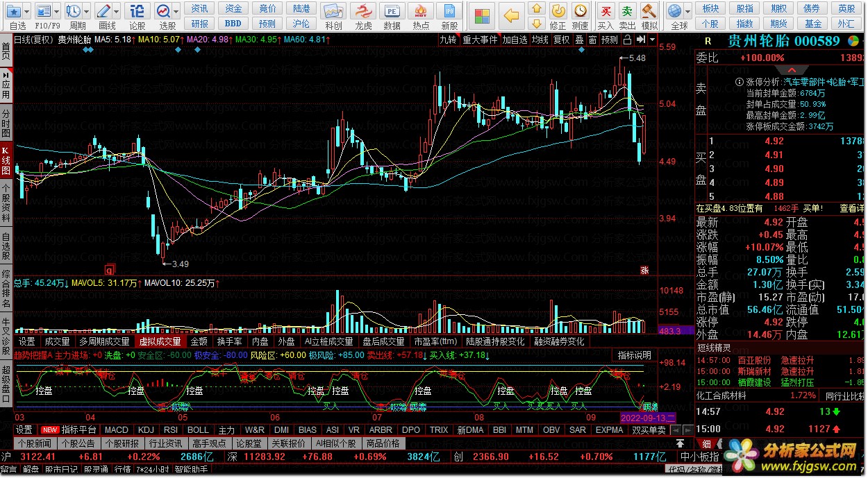
Task: Open the 新股 IPO icon
Action: click(x=449, y=12)
